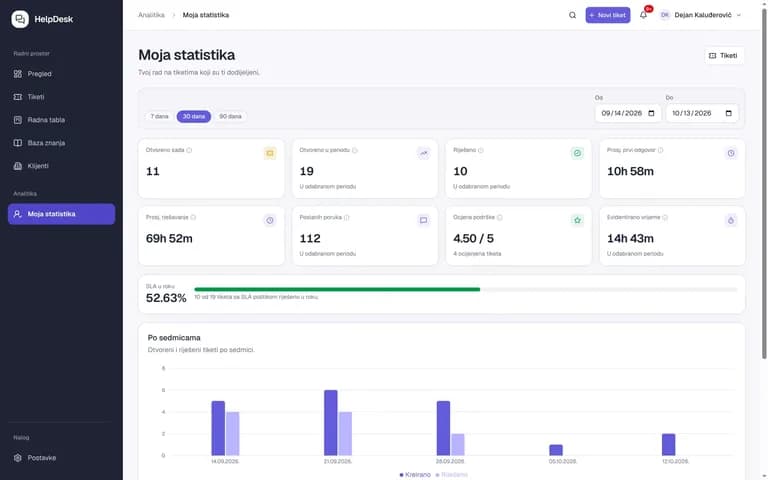768x480 pixels.
Task: Click the Tiketi button near page title
Action: tap(724, 56)
